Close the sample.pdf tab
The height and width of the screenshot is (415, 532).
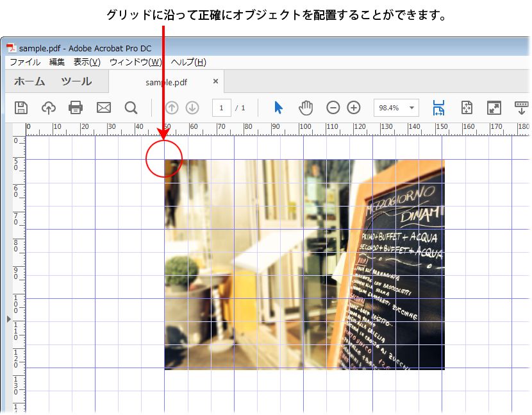click(215, 81)
